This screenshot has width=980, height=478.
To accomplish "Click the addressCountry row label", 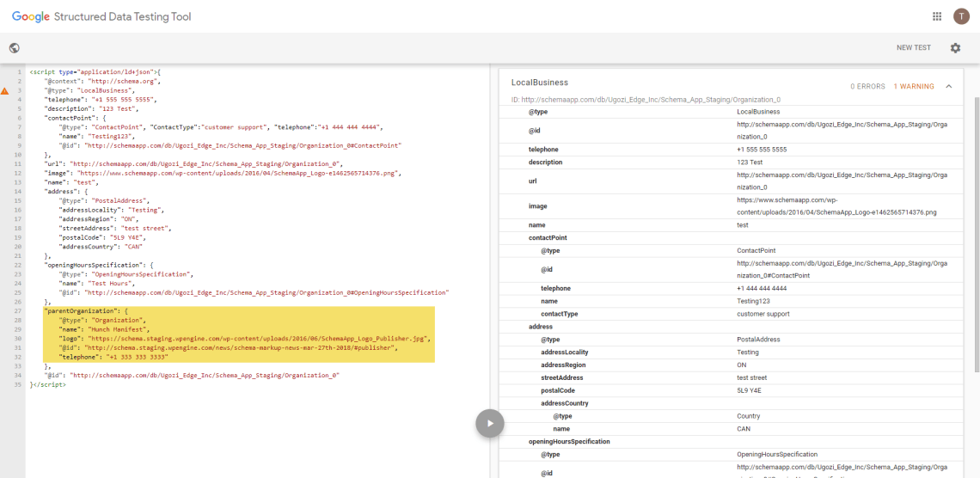I will tap(565, 403).
